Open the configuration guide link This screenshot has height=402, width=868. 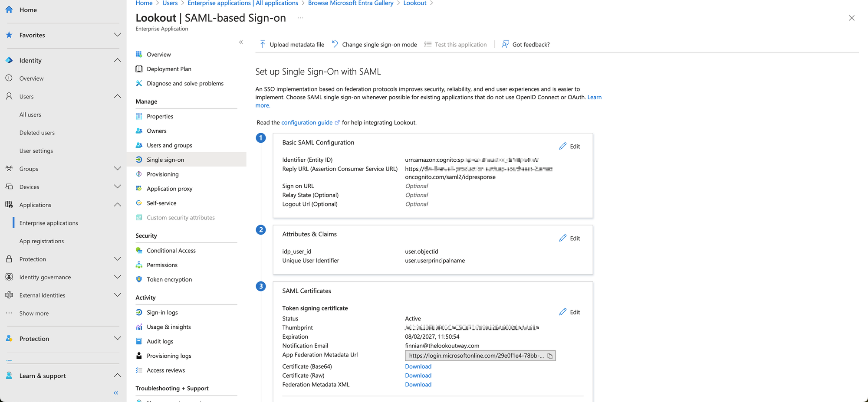[307, 123]
